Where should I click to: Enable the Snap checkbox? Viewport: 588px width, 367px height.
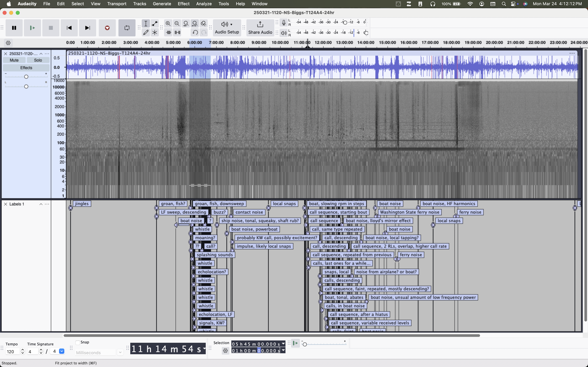pos(78,342)
